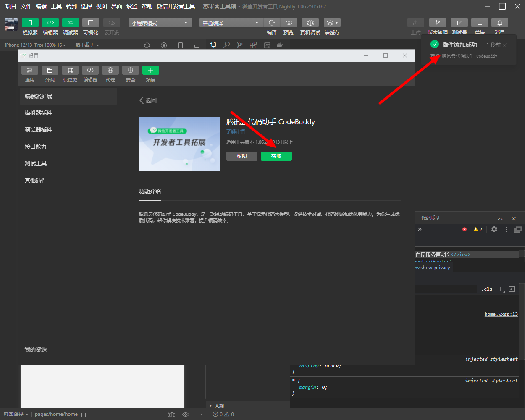Select 其他插件 in the sidebar
This screenshot has width=525, height=420.
click(x=68, y=180)
